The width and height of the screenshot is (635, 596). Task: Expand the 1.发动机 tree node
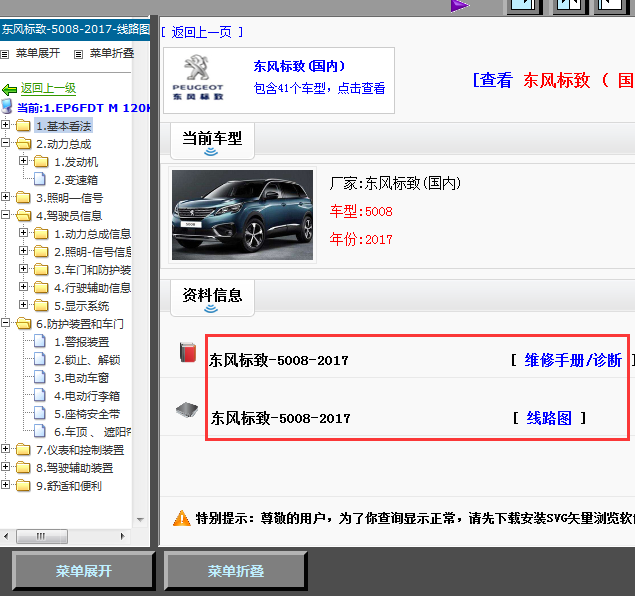[x=23, y=161]
